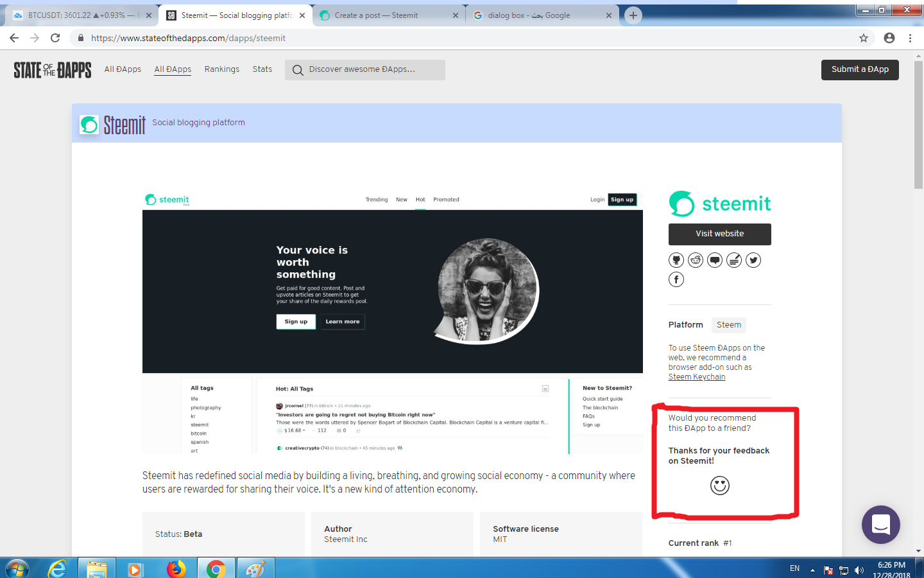
Task: Click the State of the DApps logo
Action: (53, 70)
